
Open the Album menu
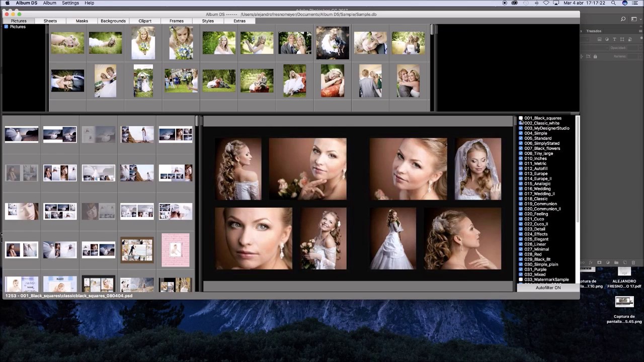tap(49, 3)
